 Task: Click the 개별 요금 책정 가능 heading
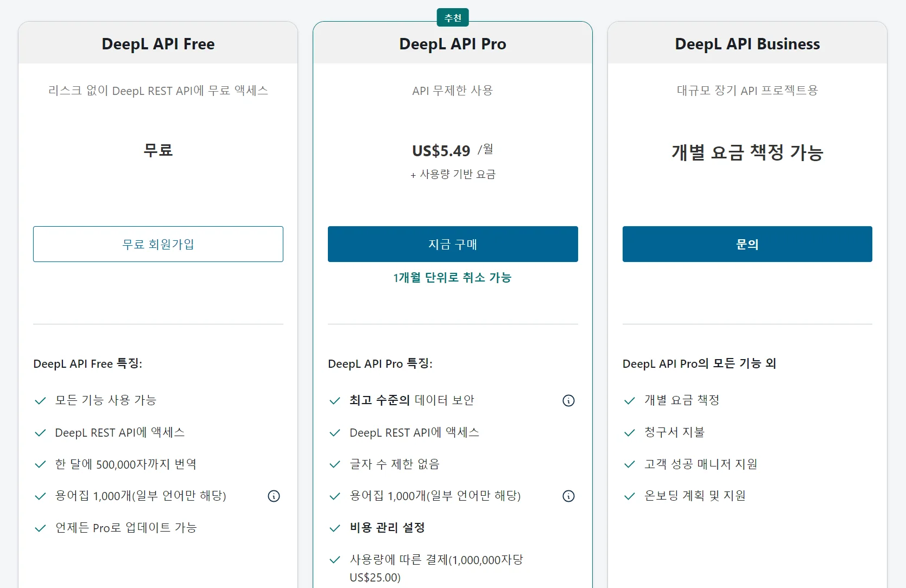click(747, 152)
